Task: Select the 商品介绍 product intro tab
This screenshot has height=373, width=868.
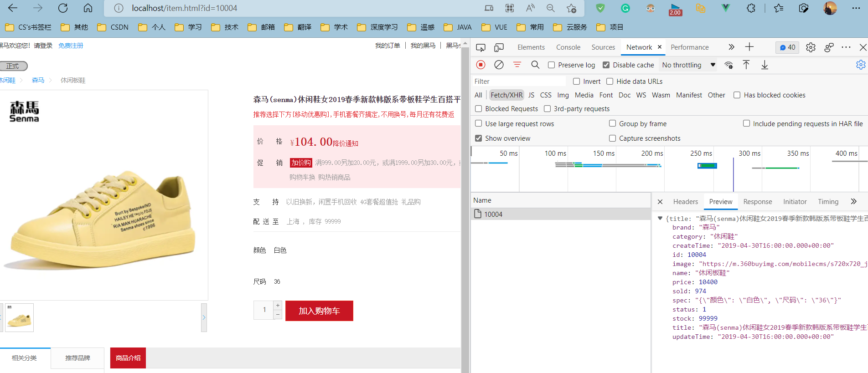Action: (128, 358)
